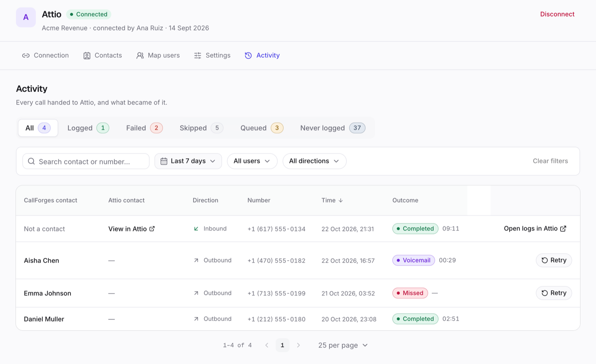
Task: Open logs in Attio
Action: pyautogui.click(x=535, y=229)
